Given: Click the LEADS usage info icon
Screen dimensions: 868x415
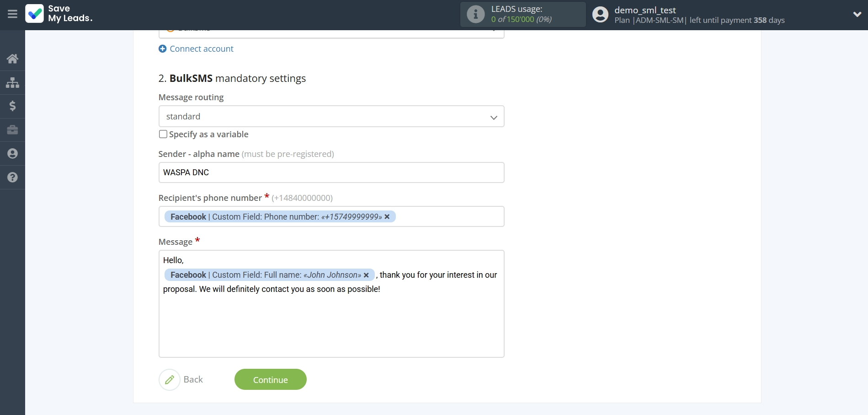Looking at the screenshot, I should [x=475, y=14].
